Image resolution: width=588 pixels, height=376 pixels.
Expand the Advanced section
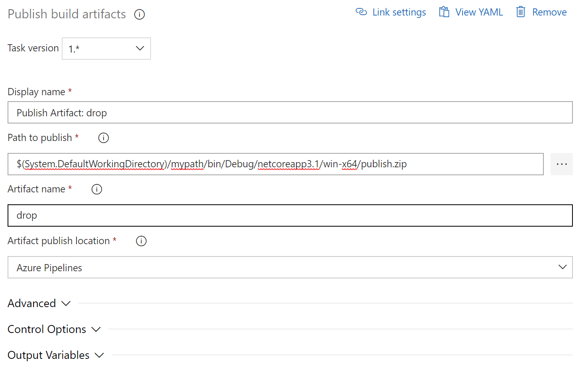point(39,304)
